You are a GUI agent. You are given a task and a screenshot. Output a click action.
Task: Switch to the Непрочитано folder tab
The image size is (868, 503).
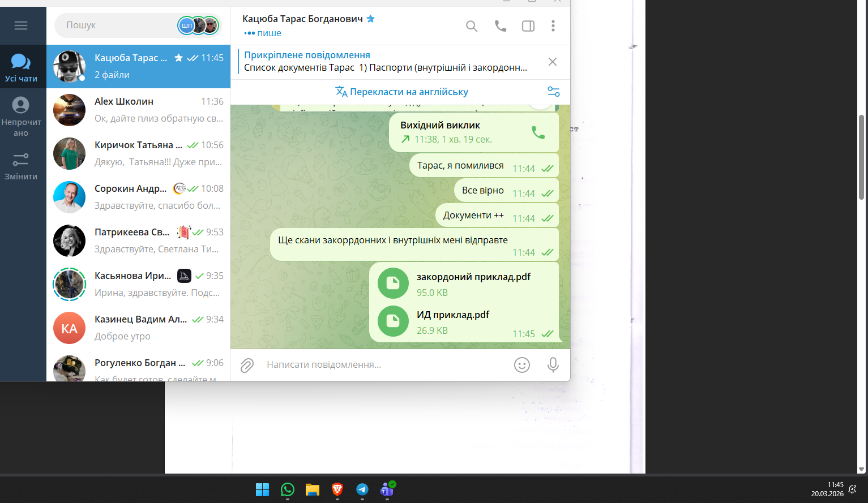click(x=21, y=117)
